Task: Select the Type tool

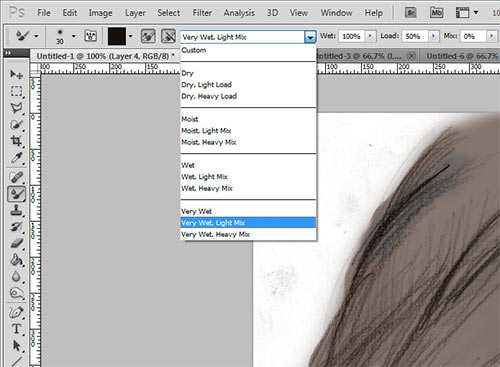Action: (x=16, y=329)
